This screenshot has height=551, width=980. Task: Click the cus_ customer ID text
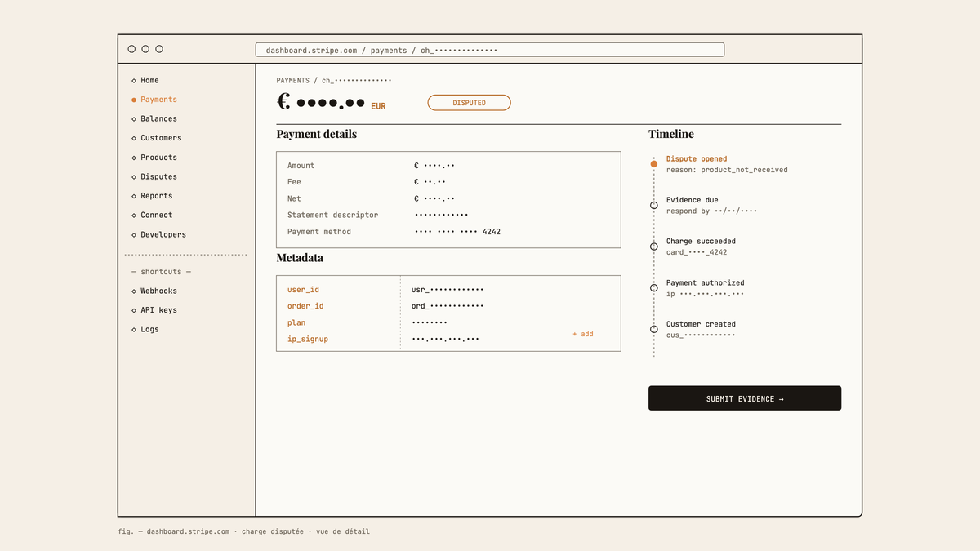701,335
